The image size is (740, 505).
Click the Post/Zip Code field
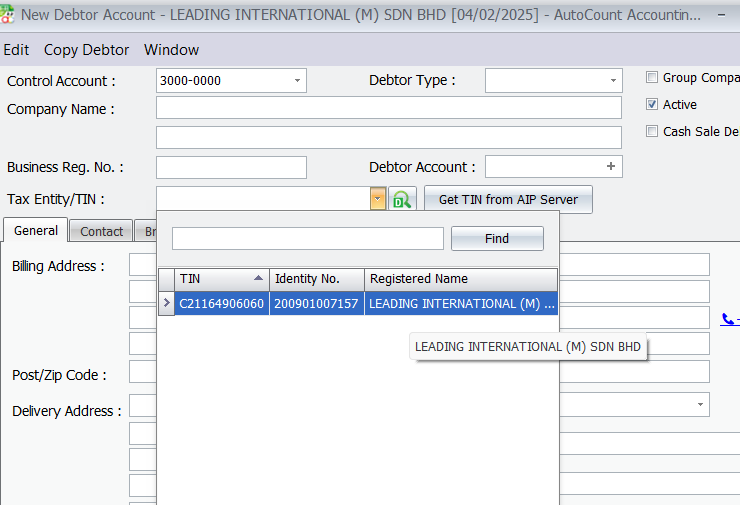point(143,372)
